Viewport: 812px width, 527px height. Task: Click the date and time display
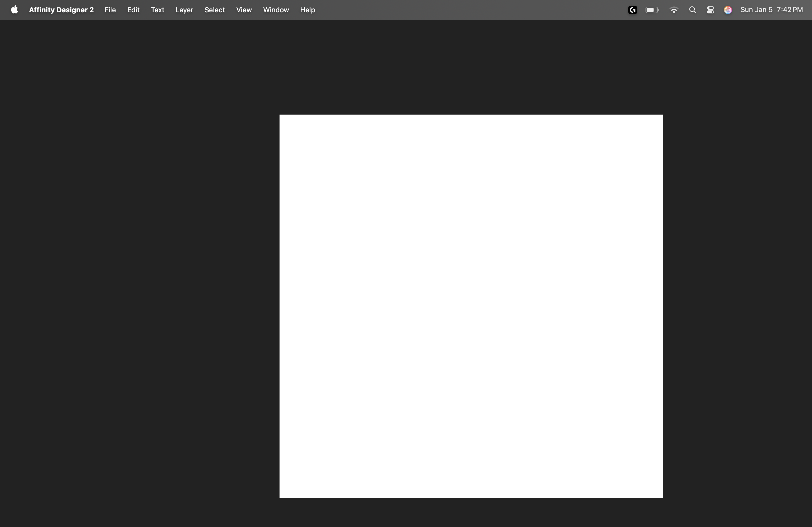coord(771,10)
